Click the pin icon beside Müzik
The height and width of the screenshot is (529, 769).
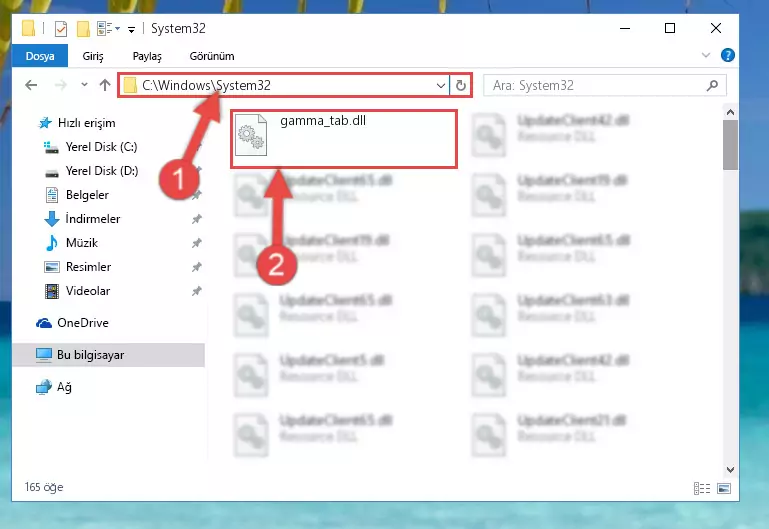pyautogui.click(x=197, y=243)
